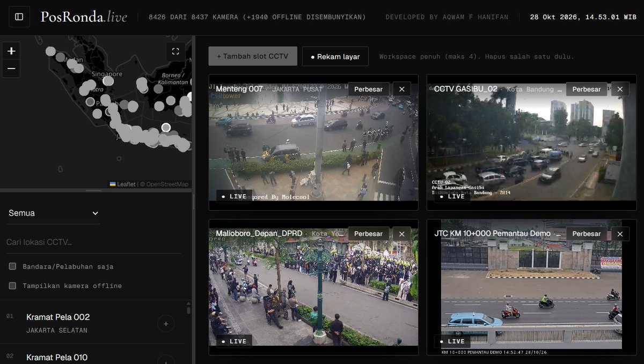
Task: Click the LIVE badge on JTC KM 10+000
Action: [x=452, y=341]
